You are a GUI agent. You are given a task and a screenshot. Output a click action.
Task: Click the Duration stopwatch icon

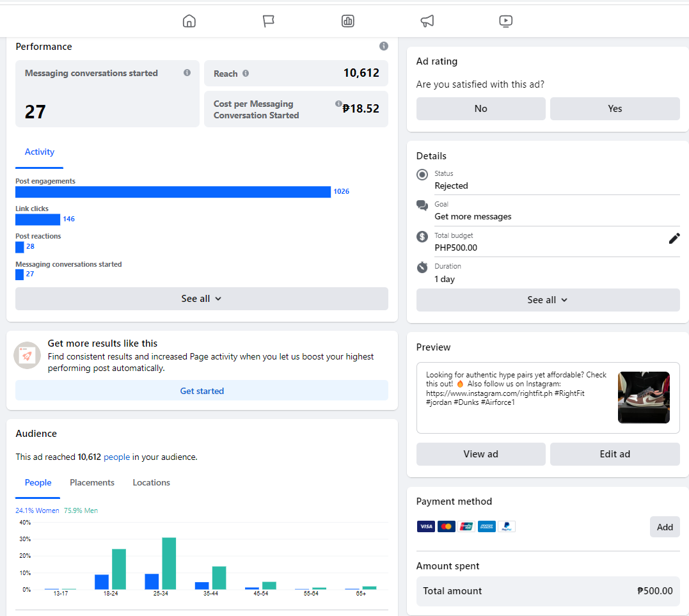pyautogui.click(x=422, y=267)
